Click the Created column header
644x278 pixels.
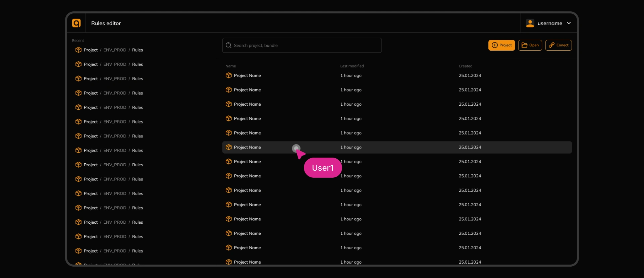(x=466, y=66)
